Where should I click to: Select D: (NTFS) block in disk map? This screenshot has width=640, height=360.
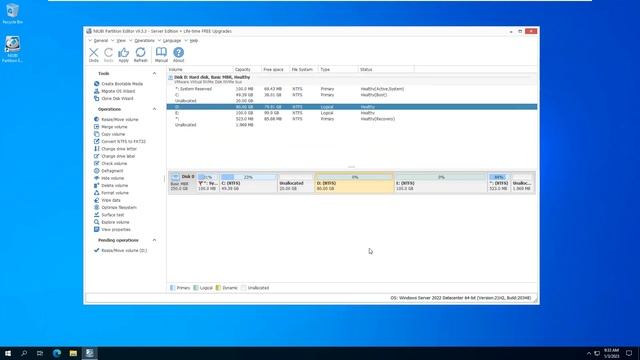pos(354,183)
